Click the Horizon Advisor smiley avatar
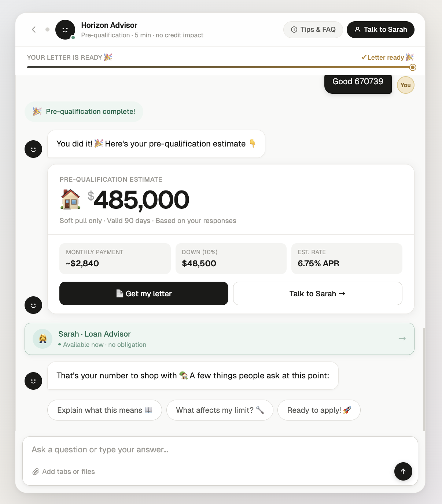 click(x=65, y=29)
